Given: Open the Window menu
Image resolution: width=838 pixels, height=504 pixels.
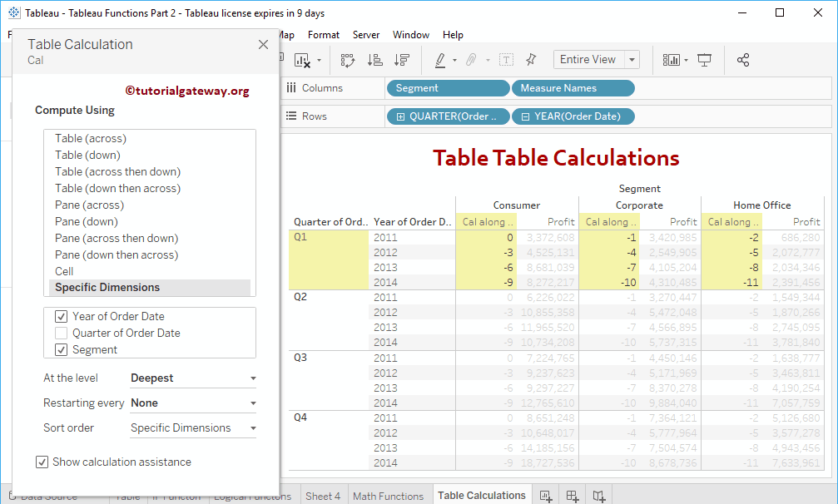Looking at the screenshot, I should click(410, 35).
